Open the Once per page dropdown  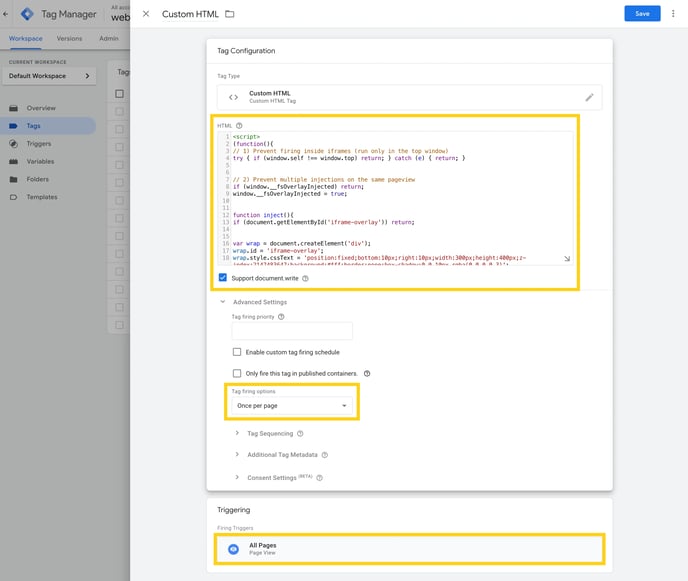pos(292,405)
